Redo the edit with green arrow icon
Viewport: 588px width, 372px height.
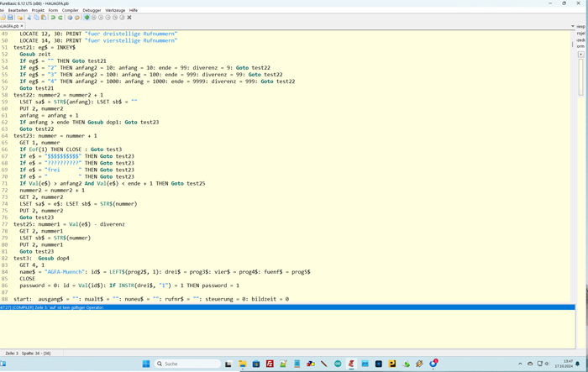pos(60,18)
